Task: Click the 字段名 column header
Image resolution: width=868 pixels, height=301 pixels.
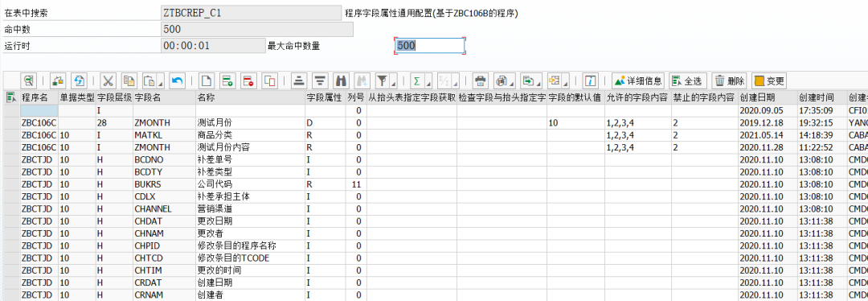Action: (x=164, y=97)
